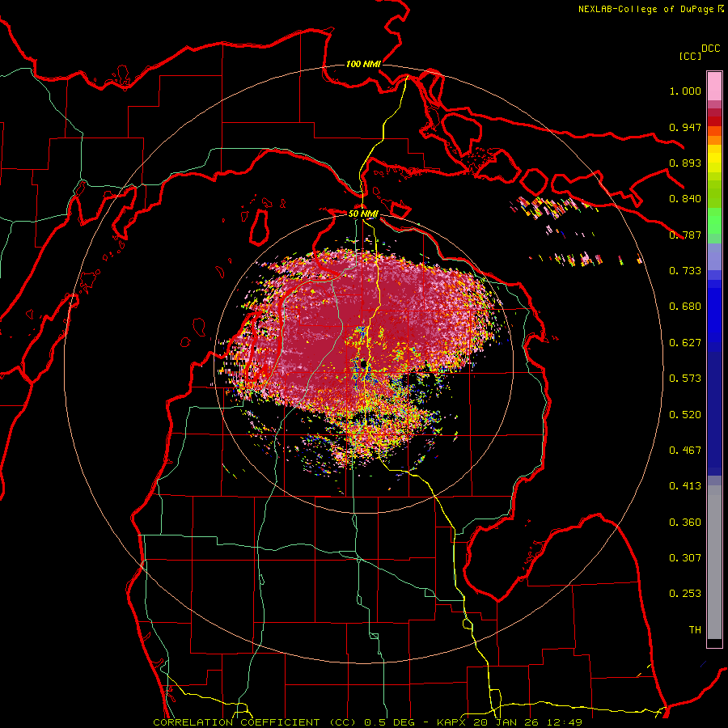Click the pink top segment of color bar
Viewport: 728px width, 728px height.
tap(714, 87)
